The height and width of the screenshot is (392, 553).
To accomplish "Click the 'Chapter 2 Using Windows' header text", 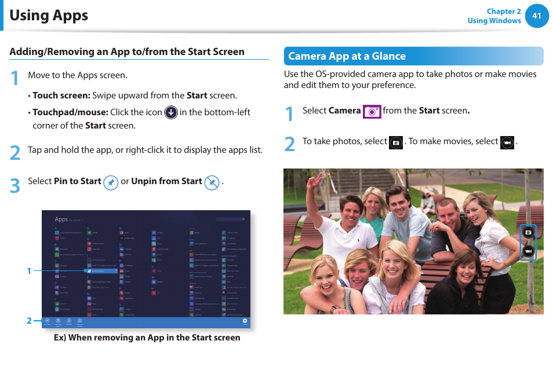I will click(494, 16).
